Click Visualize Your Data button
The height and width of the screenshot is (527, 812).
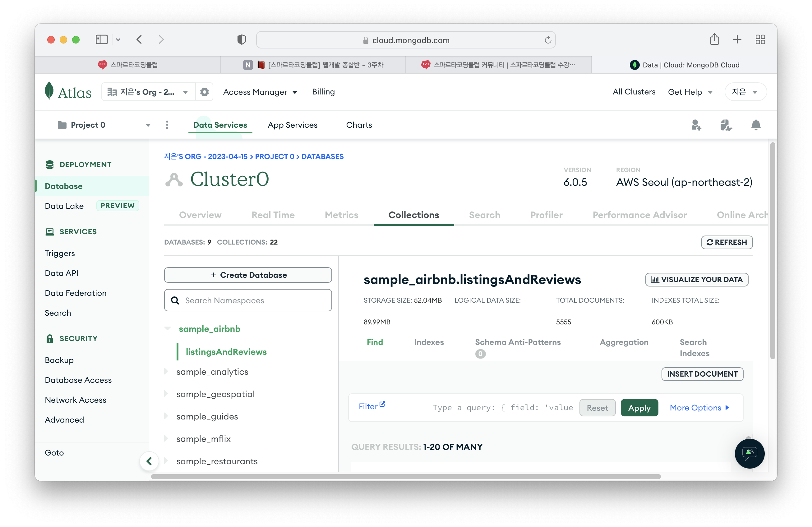click(x=697, y=279)
